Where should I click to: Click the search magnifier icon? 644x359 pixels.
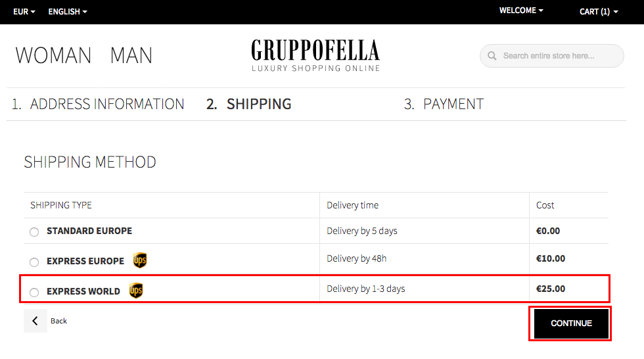492,56
